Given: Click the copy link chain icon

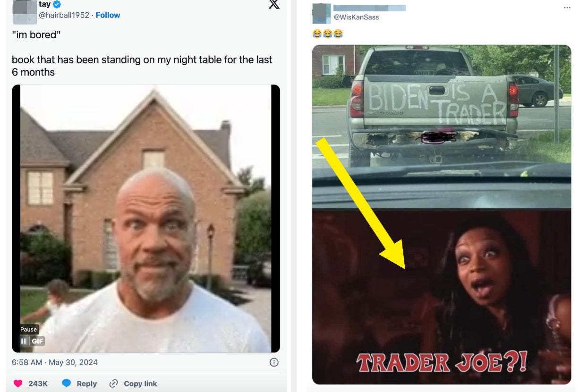Looking at the screenshot, I should [x=113, y=383].
